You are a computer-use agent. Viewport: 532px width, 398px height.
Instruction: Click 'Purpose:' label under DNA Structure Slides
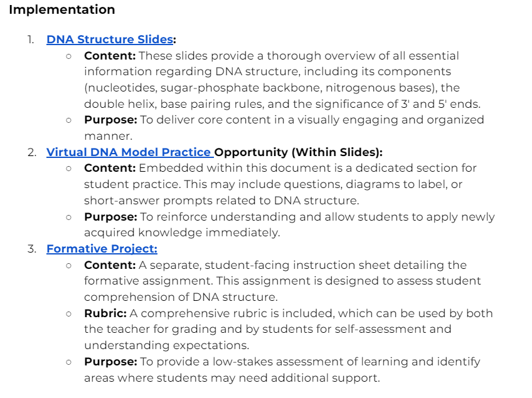(110, 120)
